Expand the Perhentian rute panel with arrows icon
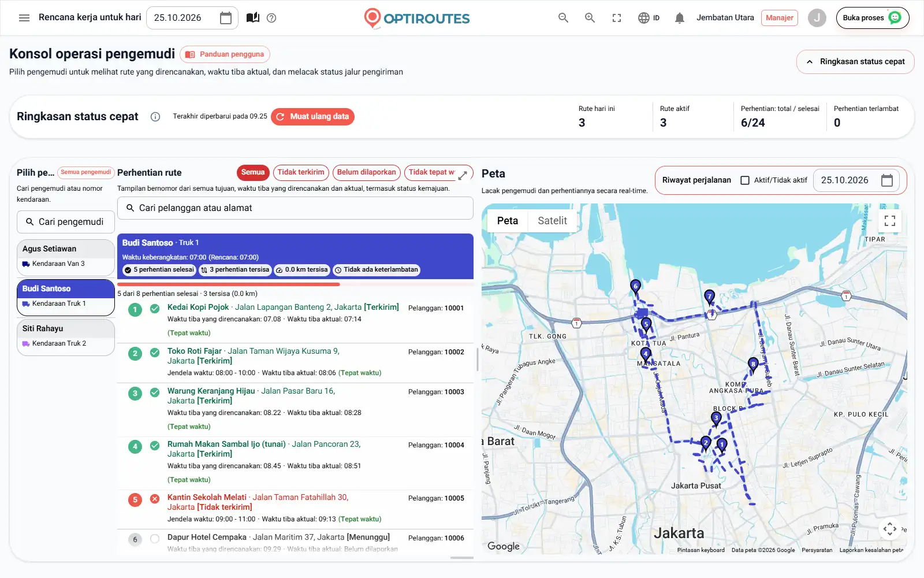Image resolution: width=924 pixels, height=578 pixels. (463, 175)
